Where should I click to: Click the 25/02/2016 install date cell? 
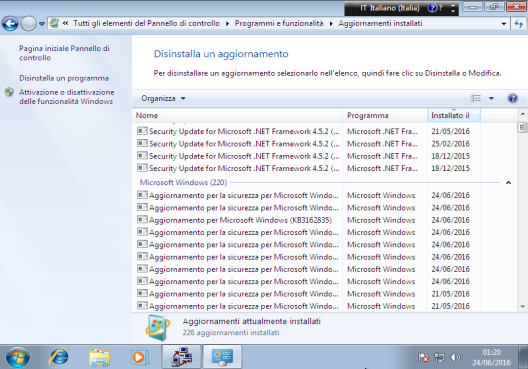pos(451,144)
